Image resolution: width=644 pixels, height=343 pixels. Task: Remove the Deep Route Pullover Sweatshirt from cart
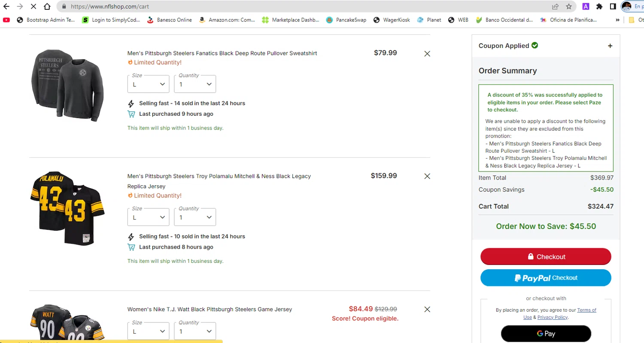(427, 54)
